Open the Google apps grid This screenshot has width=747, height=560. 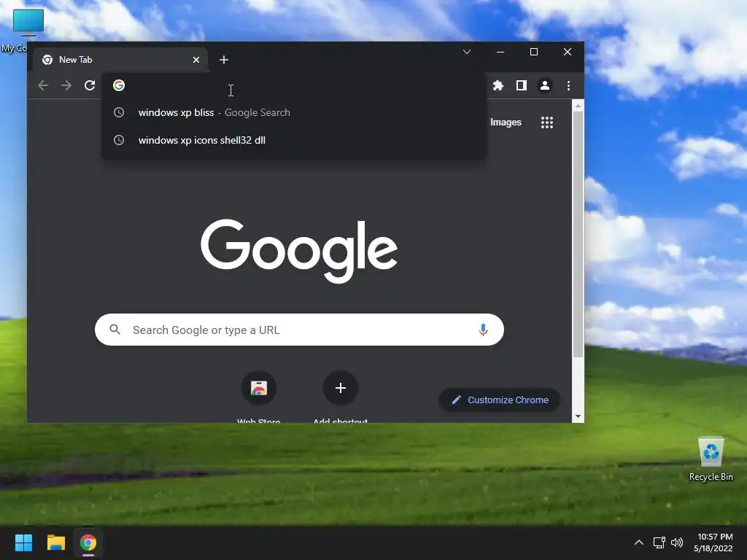547,122
